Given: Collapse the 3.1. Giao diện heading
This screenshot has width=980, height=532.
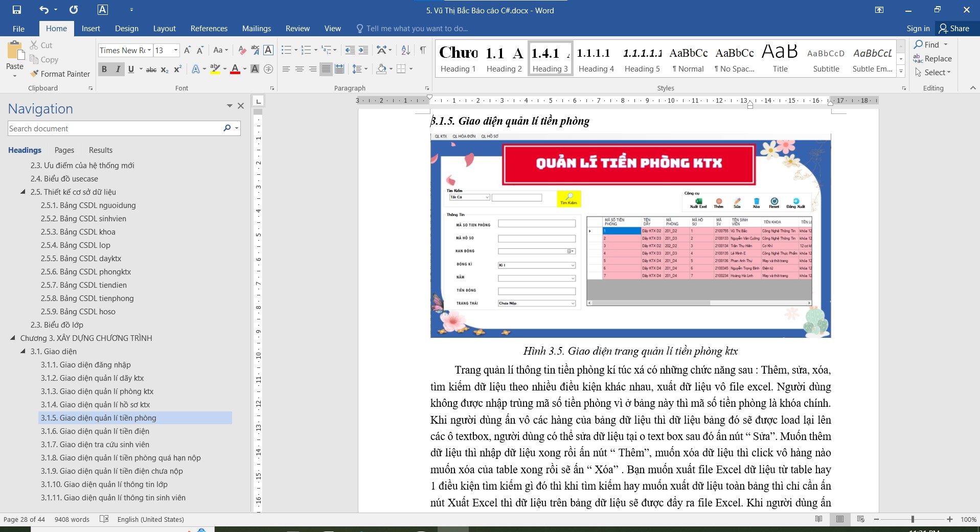Looking at the screenshot, I should point(23,352).
